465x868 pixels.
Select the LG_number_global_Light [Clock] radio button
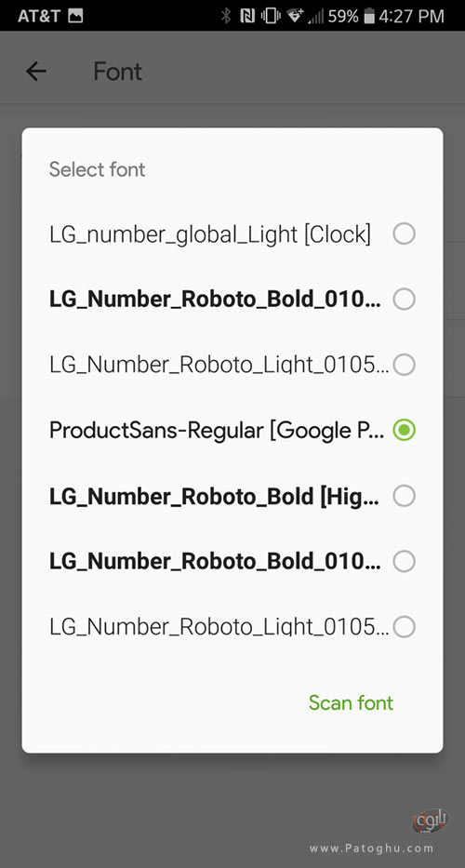[405, 234]
